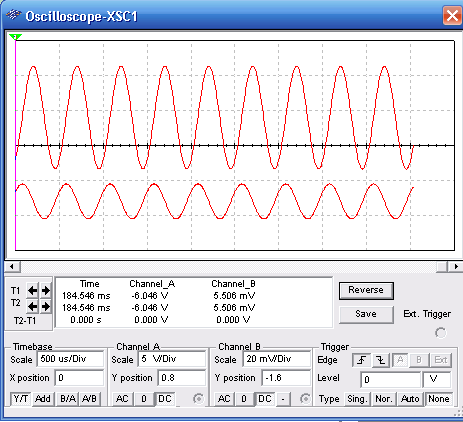
Task: Select Add display mode
Action: 43,399
